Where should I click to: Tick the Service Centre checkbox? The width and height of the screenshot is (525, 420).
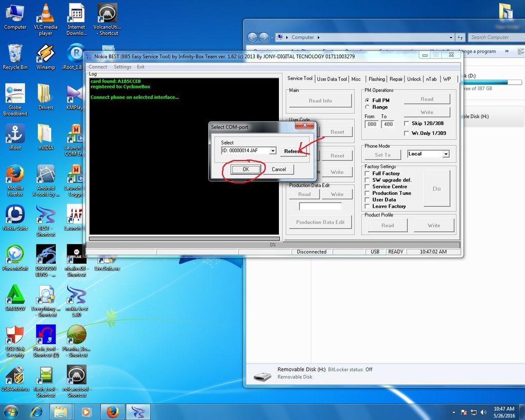367,187
